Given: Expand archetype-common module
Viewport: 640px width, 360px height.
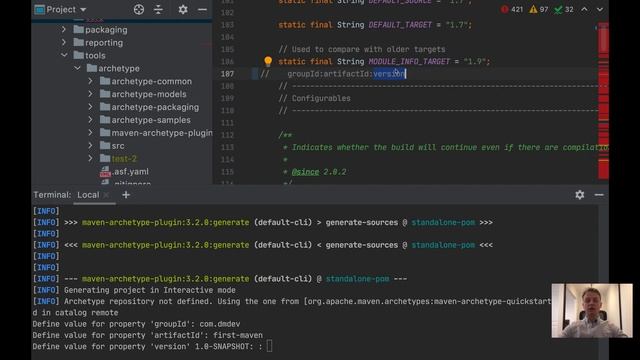Looking at the screenshot, I should tap(90, 81).
